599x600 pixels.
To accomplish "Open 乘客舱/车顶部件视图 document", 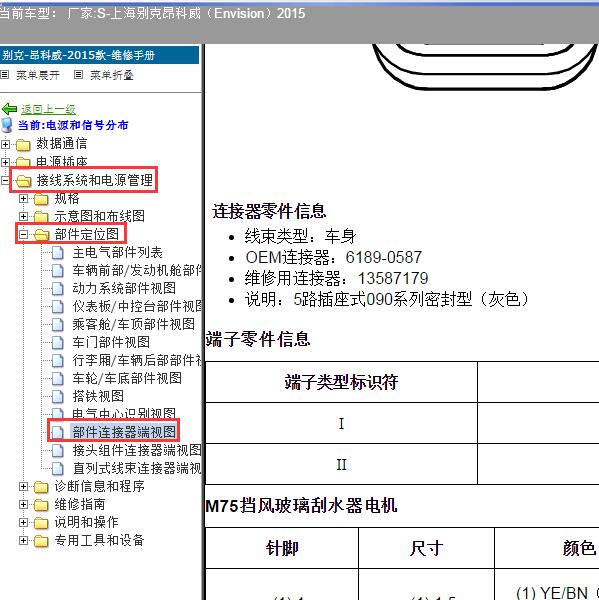I will point(134,324).
